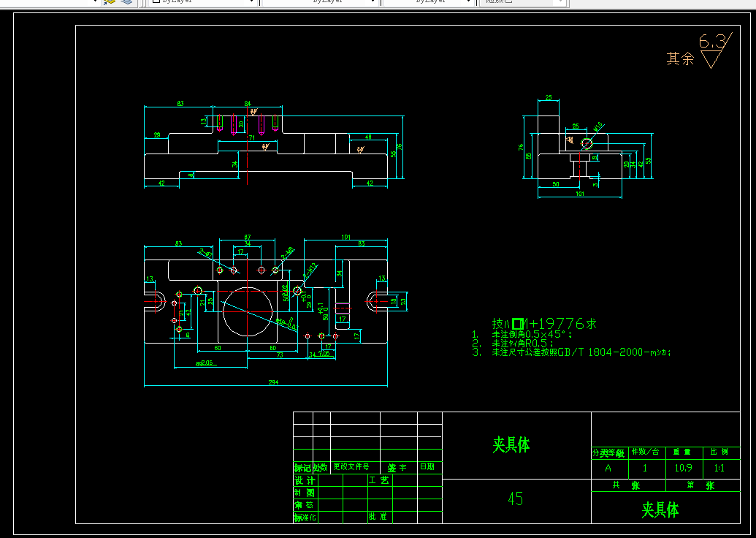Select the 101 dimension below side view
The image size is (756, 538).
point(580,194)
